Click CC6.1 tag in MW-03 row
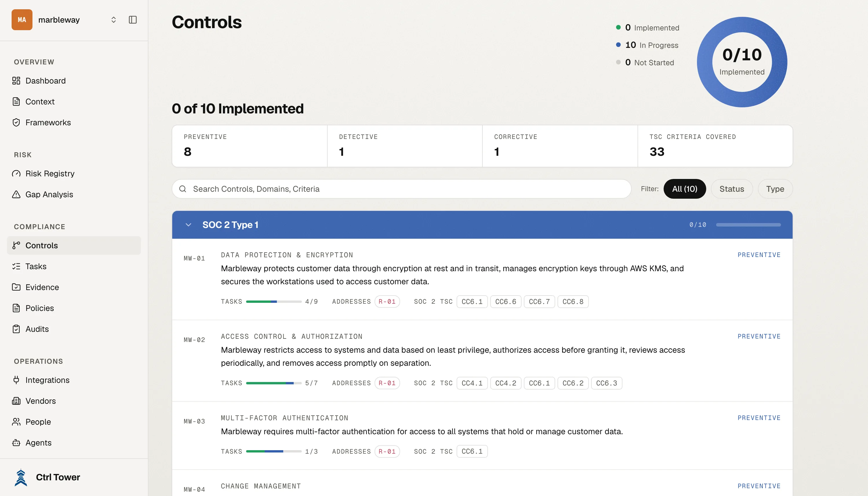The image size is (868, 496). pos(472,451)
